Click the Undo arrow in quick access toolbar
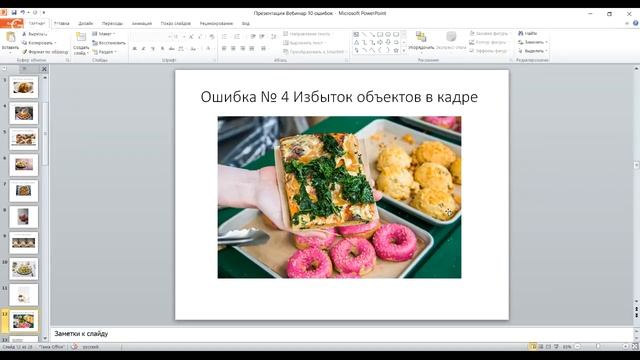 [x=23, y=13]
